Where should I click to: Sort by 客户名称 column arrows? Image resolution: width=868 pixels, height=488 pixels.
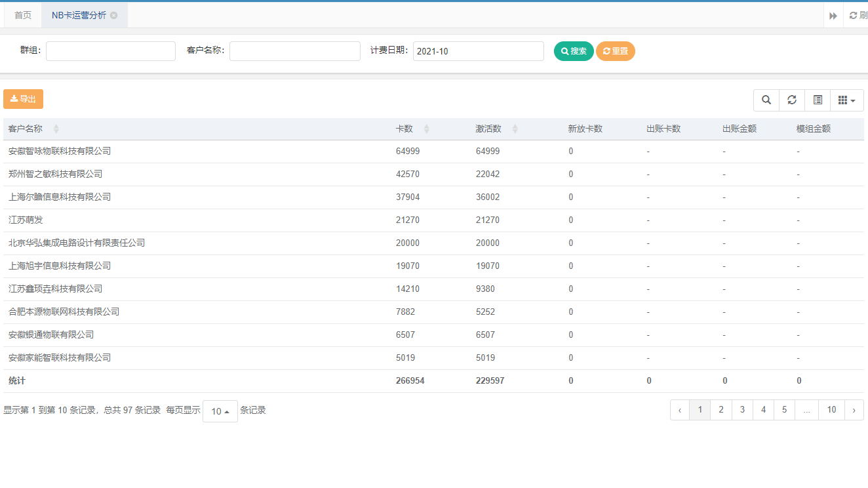click(x=56, y=129)
